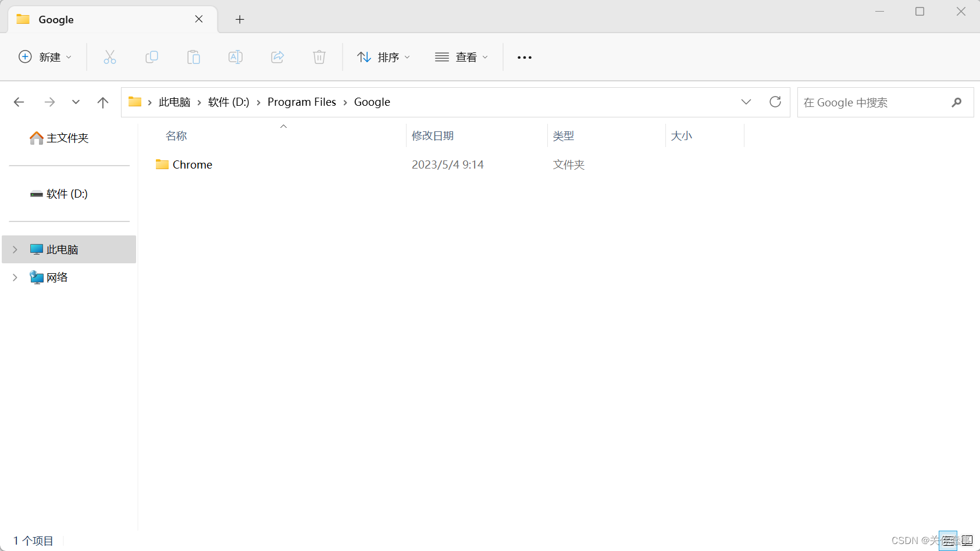Add a new tab with plus

[x=240, y=19]
